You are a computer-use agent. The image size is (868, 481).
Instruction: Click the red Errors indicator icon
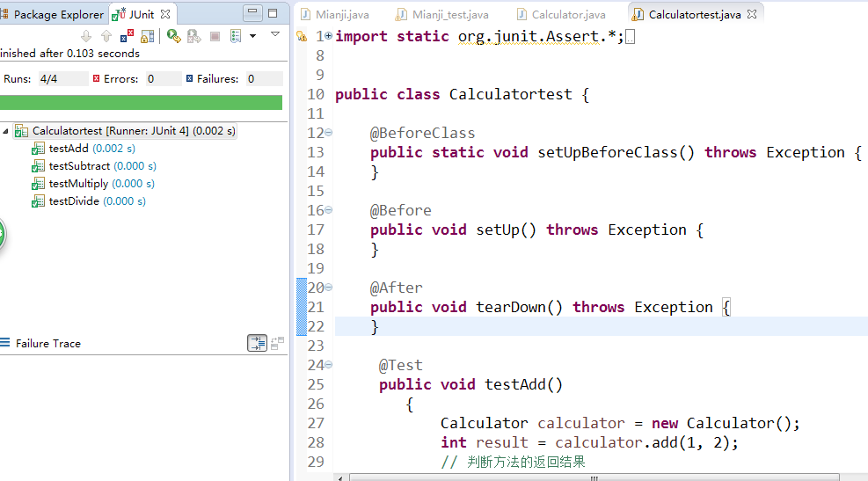pyautogui.click(x=97, y=78)
